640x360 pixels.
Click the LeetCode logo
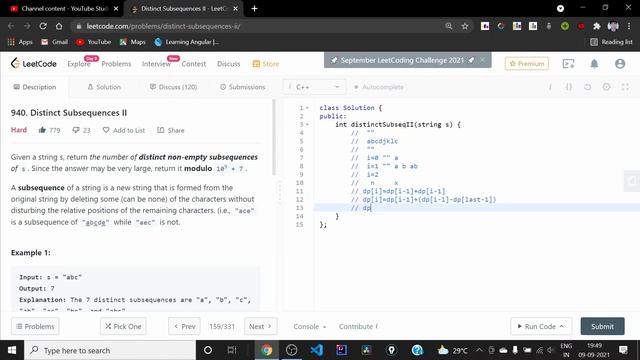[33, 64]
